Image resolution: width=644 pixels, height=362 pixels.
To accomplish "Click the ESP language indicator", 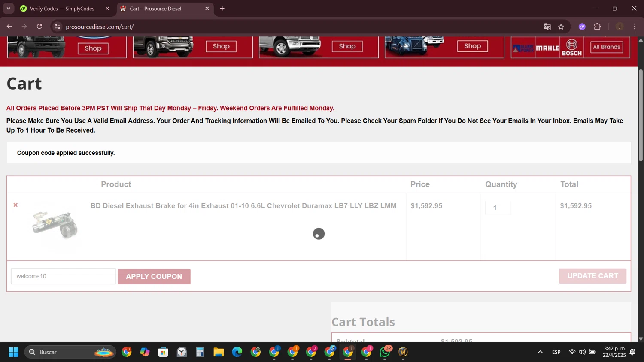I will (x=556, y=352).
